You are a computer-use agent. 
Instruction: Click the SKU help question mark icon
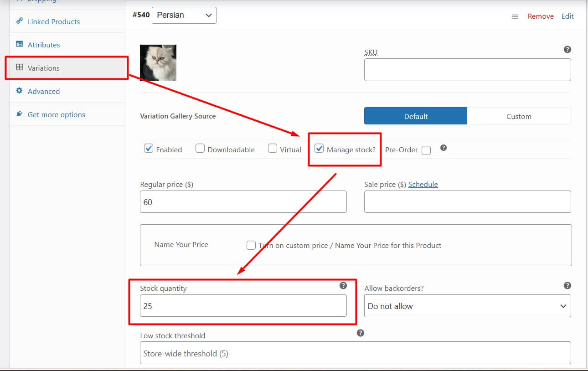567,49
